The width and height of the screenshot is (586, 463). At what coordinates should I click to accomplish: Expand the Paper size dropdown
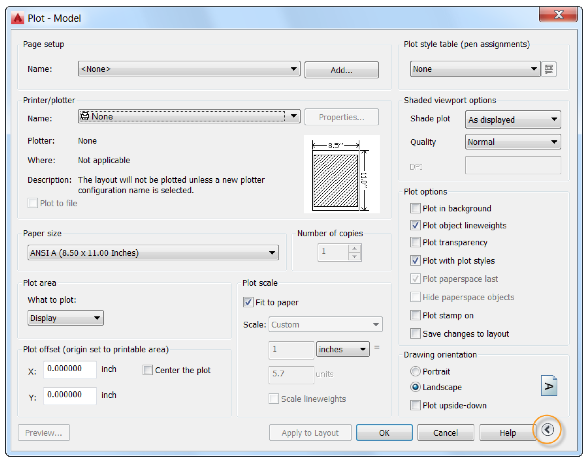click(153, 253)
